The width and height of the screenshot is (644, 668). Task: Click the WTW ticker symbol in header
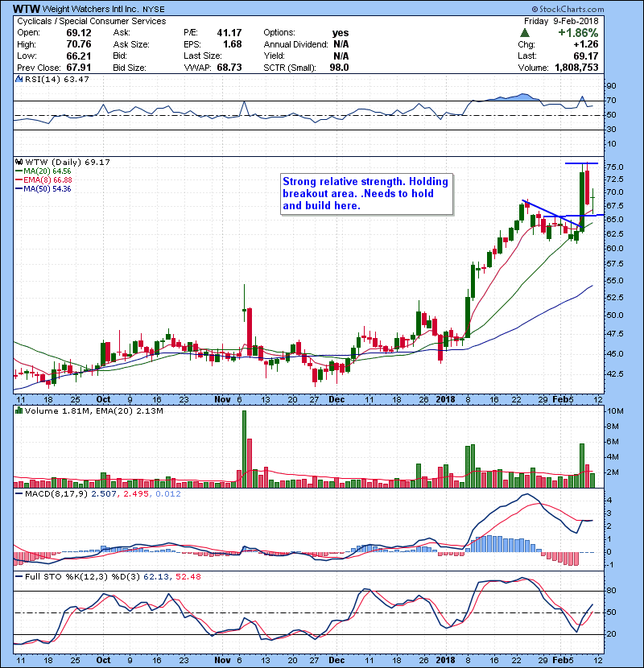27,9
